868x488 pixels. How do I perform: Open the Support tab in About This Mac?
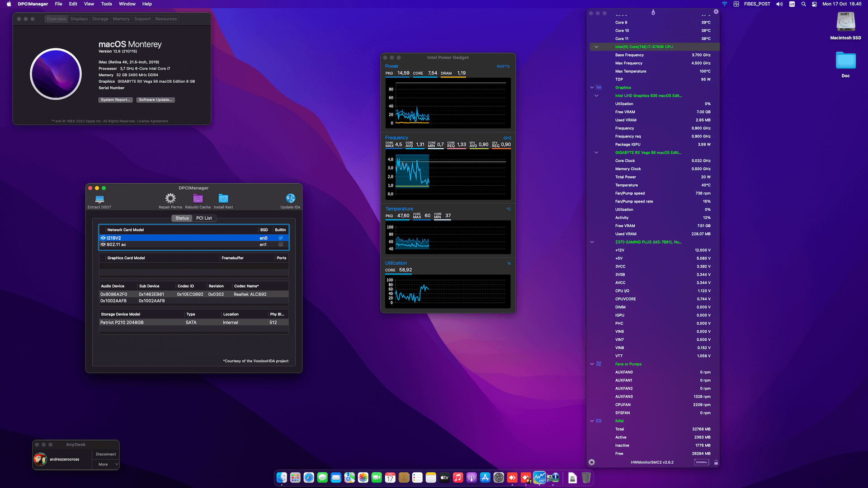pos(142,19)
